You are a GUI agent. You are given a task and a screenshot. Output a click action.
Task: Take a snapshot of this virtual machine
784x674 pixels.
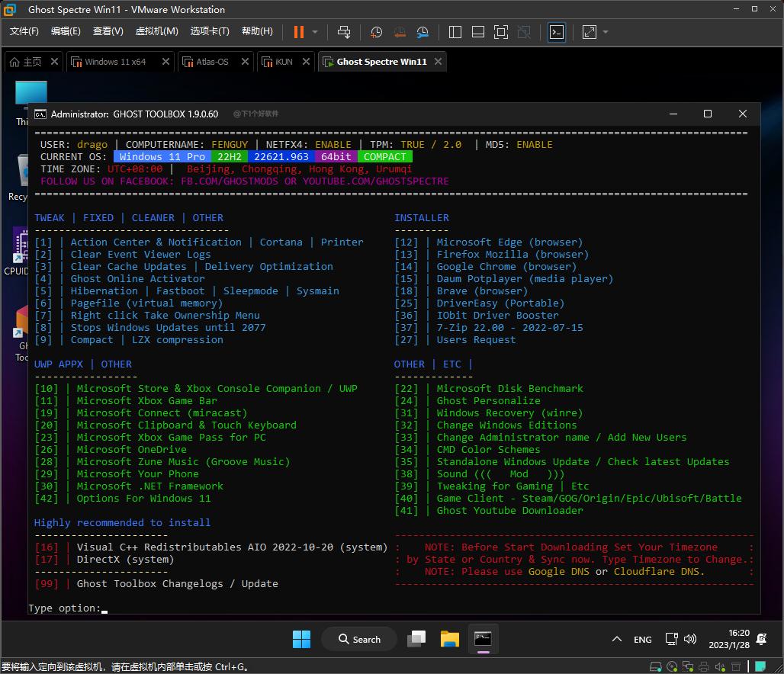[x=375, y=32]
